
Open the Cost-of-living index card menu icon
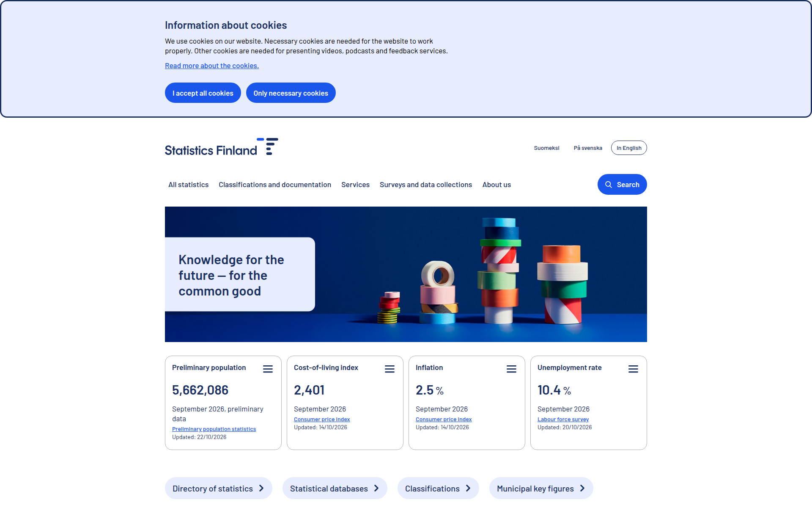tap(390, 369)
